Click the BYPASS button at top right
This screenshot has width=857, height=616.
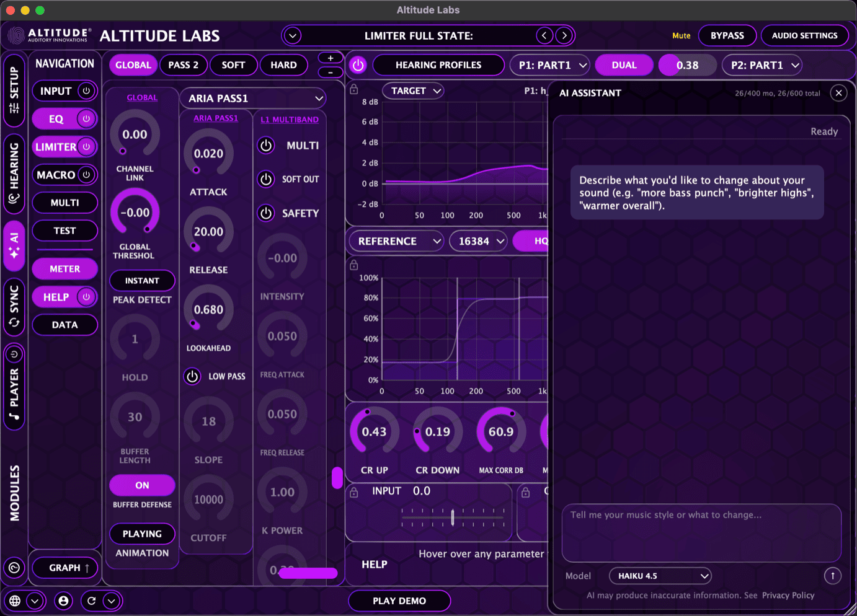[x=727, y=35]
